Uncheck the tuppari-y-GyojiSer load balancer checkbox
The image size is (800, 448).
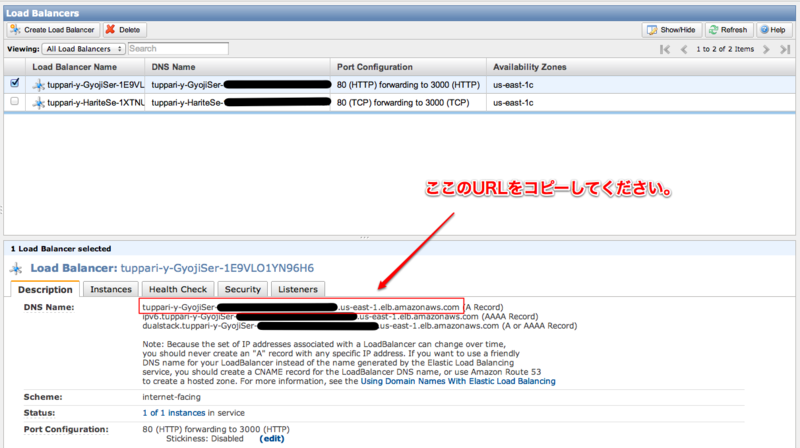tap(15, 83)
